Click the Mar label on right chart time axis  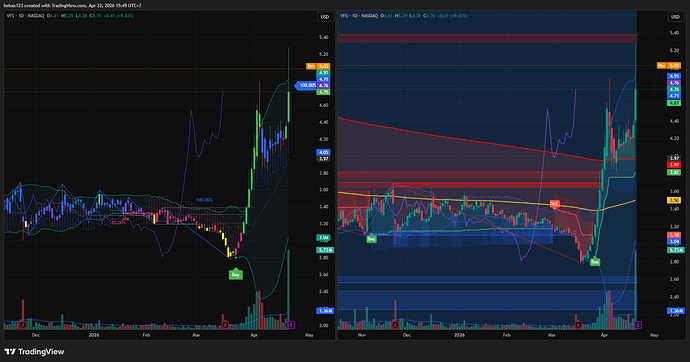click(552, 335)
